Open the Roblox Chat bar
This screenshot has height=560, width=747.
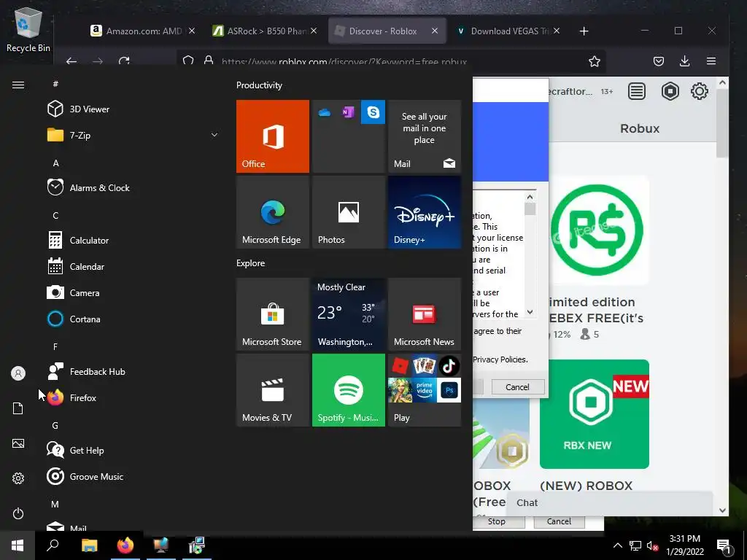pos(609,503)
